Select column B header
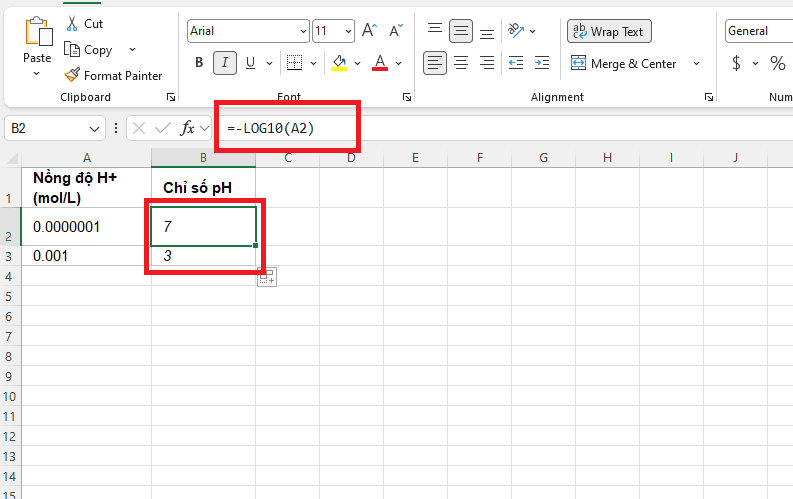793x499 pixels. (x=203, y=158)
